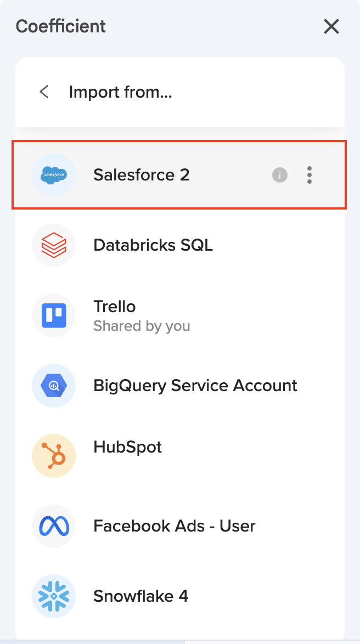Select the Snowflake snowflake icon
The width and height of the screenshot is (360, 644).
[54, 596]
